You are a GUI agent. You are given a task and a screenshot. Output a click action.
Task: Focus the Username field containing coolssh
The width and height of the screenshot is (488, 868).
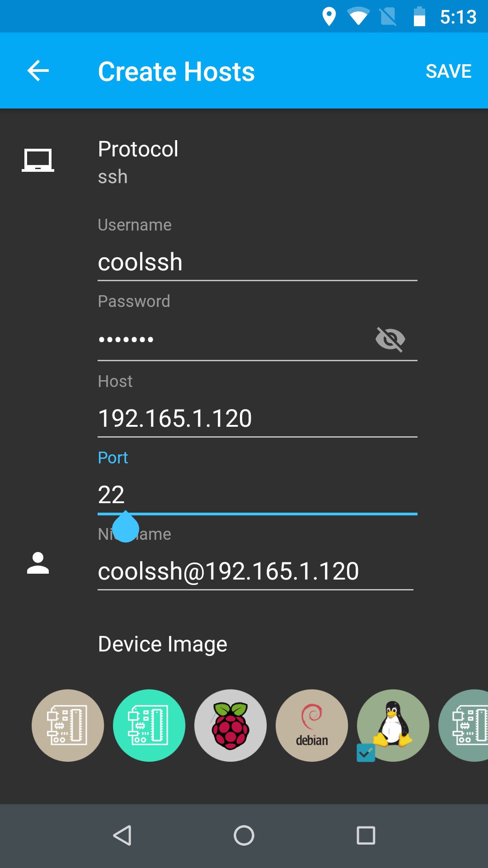pyautogui.click(x=257, y=263)
